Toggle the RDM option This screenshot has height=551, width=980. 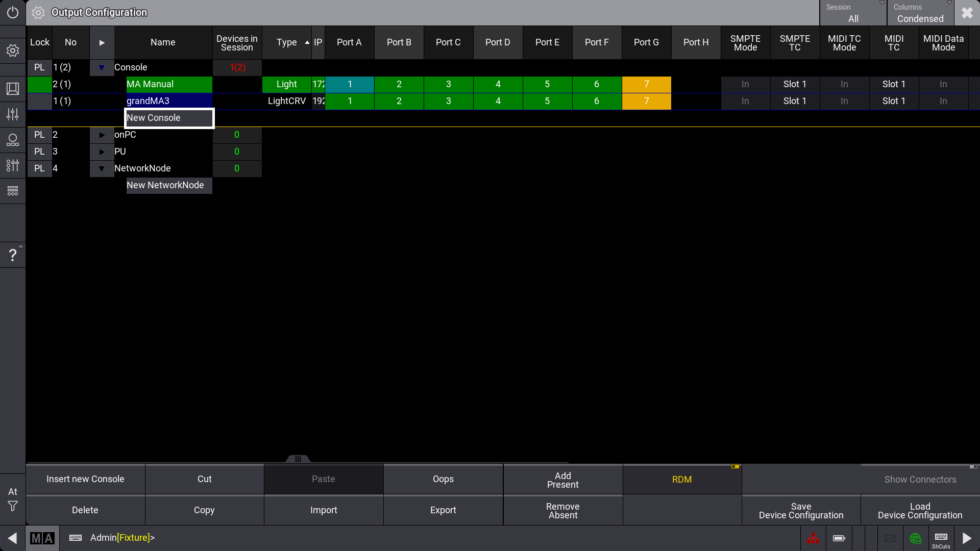pos(682,479)
